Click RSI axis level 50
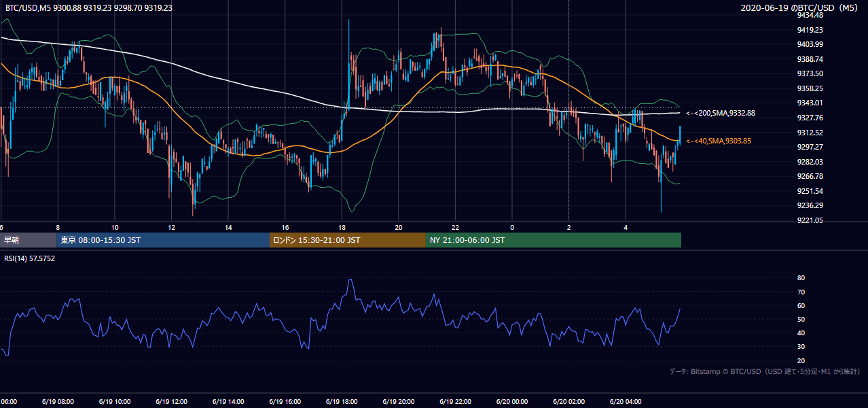Viewport: 868px width, 408px height. coord(801,319)
